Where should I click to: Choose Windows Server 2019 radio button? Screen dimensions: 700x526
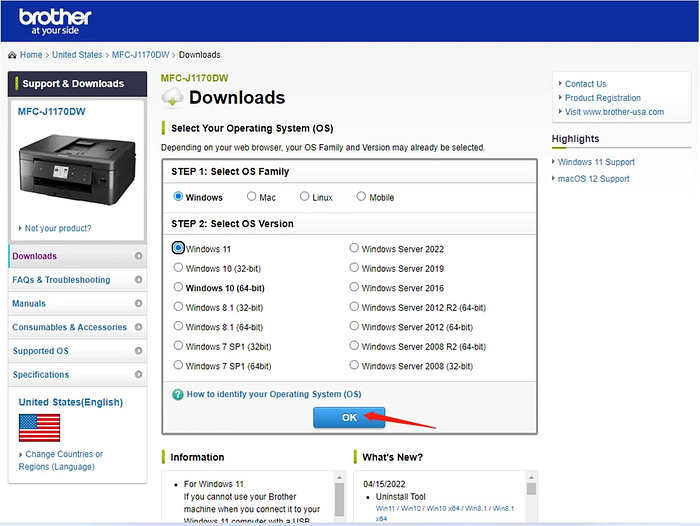coord(354,267)
